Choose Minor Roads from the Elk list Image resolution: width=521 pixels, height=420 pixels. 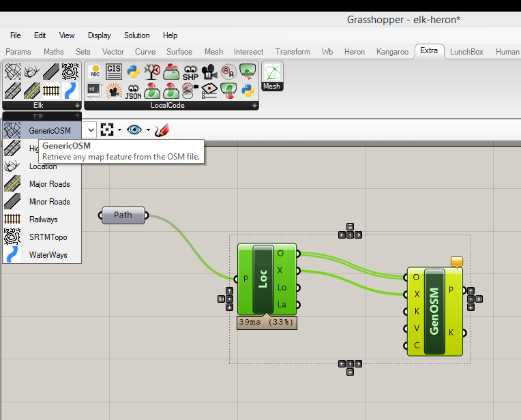pos(42,201)
